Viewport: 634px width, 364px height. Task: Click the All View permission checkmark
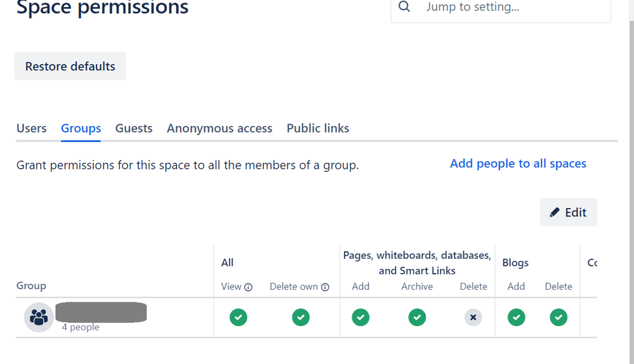239,317
